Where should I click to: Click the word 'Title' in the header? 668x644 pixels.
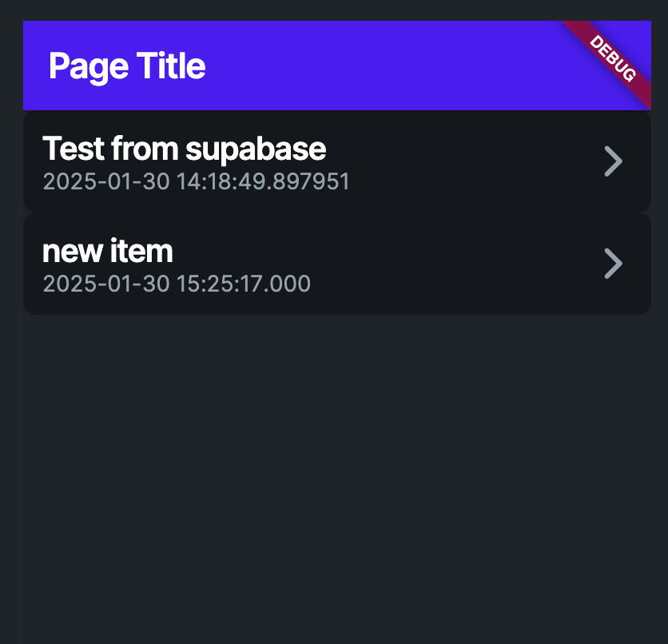171,66
